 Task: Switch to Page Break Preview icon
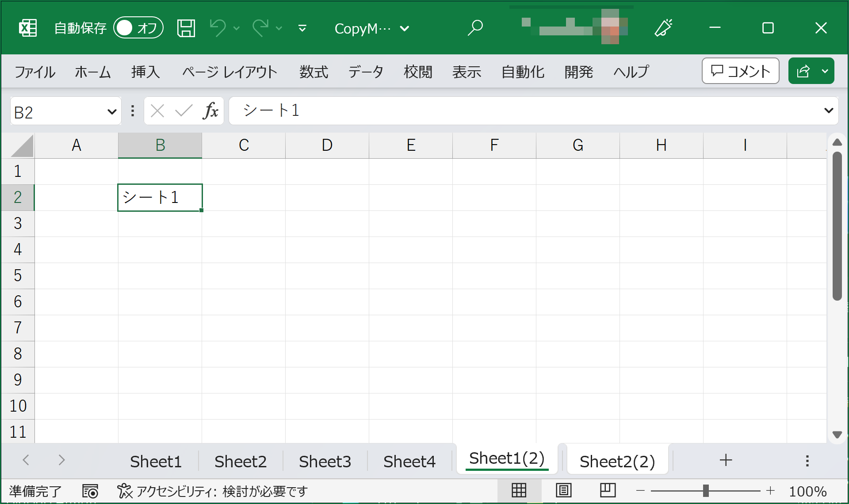pos(608,490)
